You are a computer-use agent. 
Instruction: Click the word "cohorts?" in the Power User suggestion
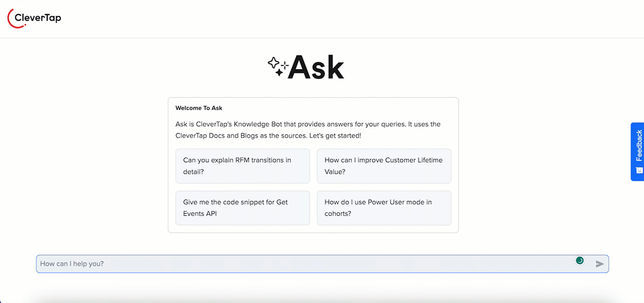coord(338,214)
